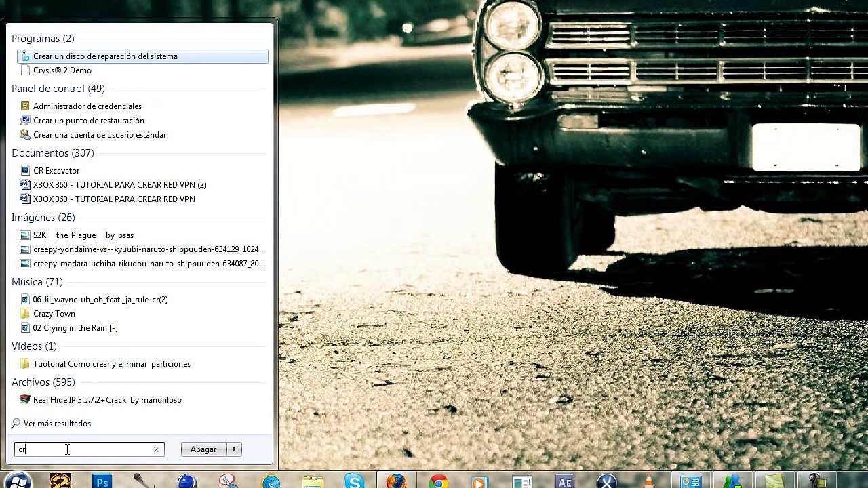Play 06-lil_wayne-uh_oh_feat music file
Viewport: 868px width, 488px height.
click(x=100, y=300)
